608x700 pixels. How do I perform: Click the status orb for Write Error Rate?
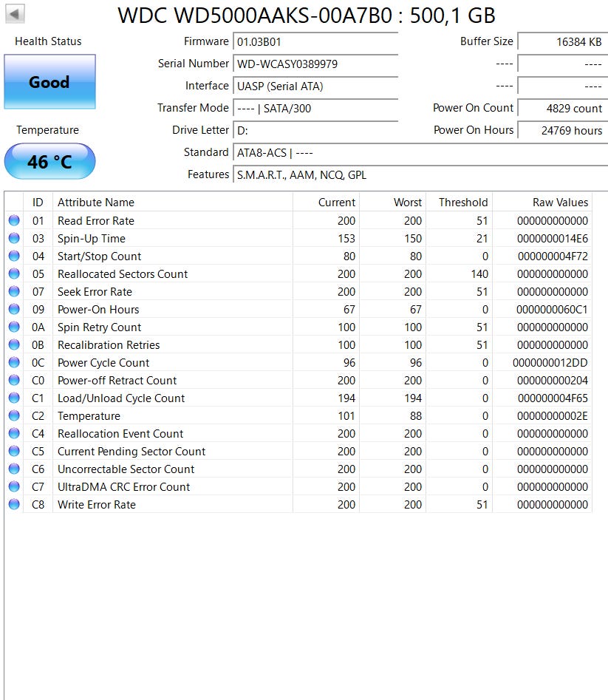(x=14, y=504)
